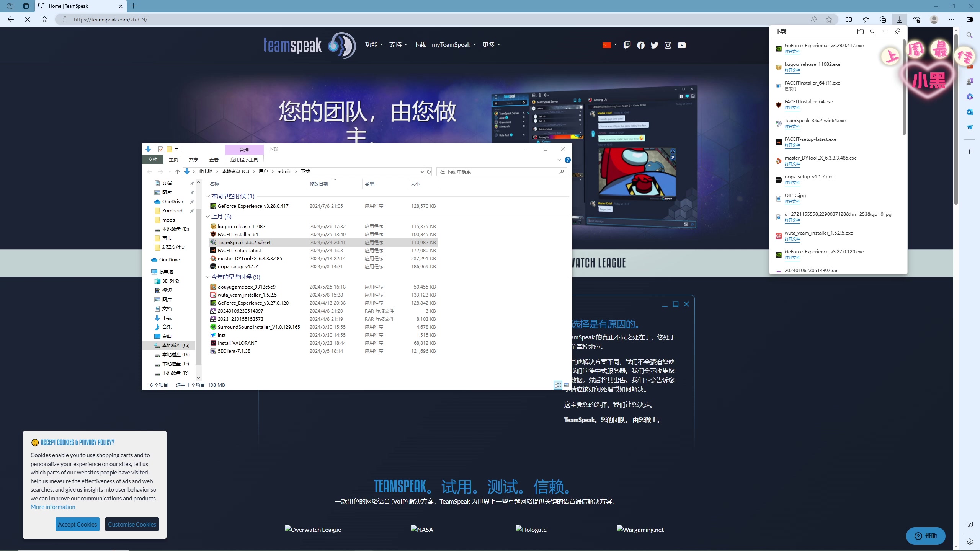Open the 应用程序工具 ribbon tab
Image resolution: width=980 pixels, height=551 pixels.
244,160
